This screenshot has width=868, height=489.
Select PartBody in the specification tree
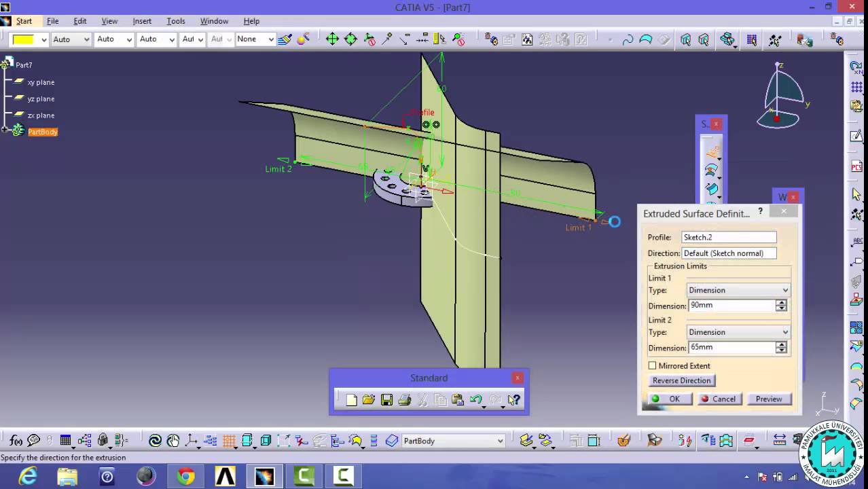pos(43,132)
